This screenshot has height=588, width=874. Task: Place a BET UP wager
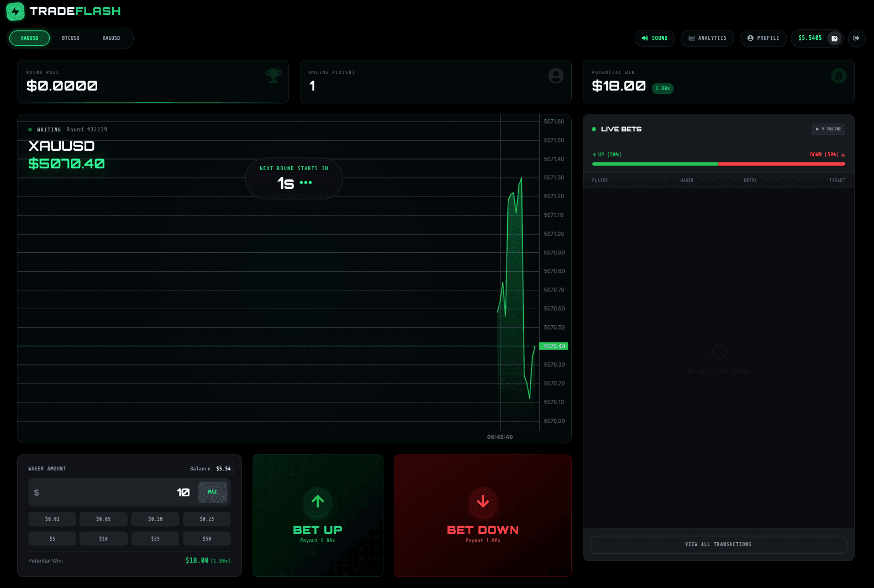(x=318, y=516)
